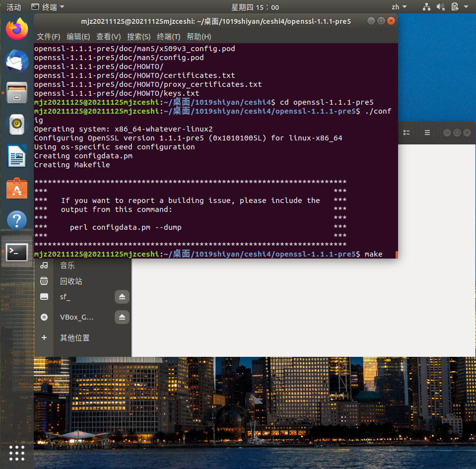
Task: Click 活动 activities button
Action: [x=13, y=7]
